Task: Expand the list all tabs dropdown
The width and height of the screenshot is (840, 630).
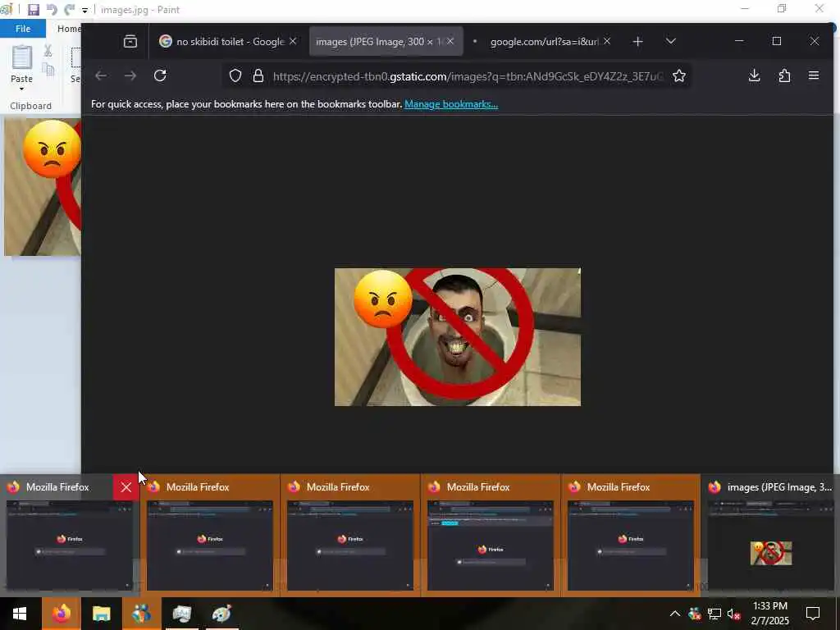Action: [x=671, y=41]
